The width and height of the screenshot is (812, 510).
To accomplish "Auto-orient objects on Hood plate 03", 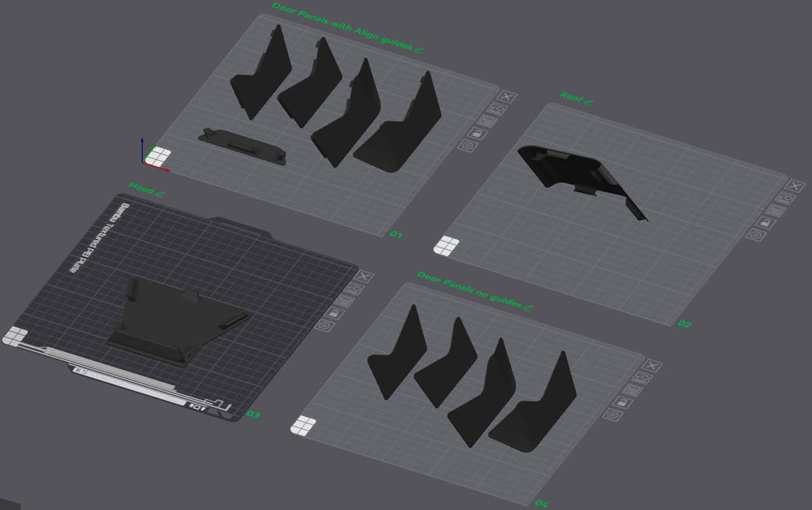I will click(x=354, y=288).
